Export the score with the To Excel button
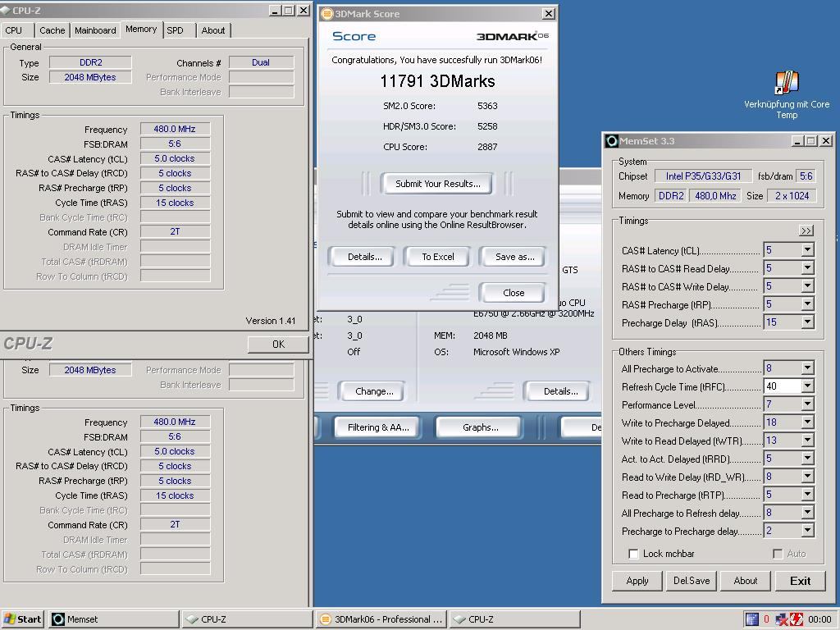 (x=438, y=257)
